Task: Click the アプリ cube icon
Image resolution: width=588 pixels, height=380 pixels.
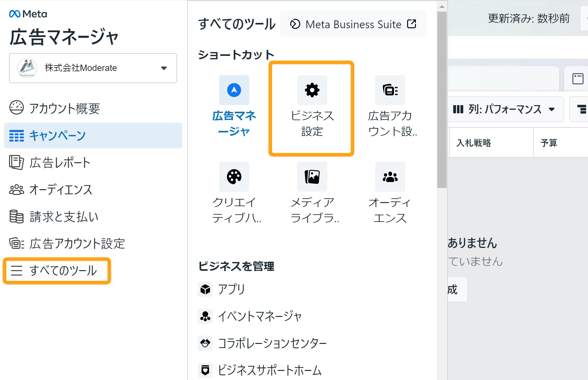Action: tap(205, 289)
